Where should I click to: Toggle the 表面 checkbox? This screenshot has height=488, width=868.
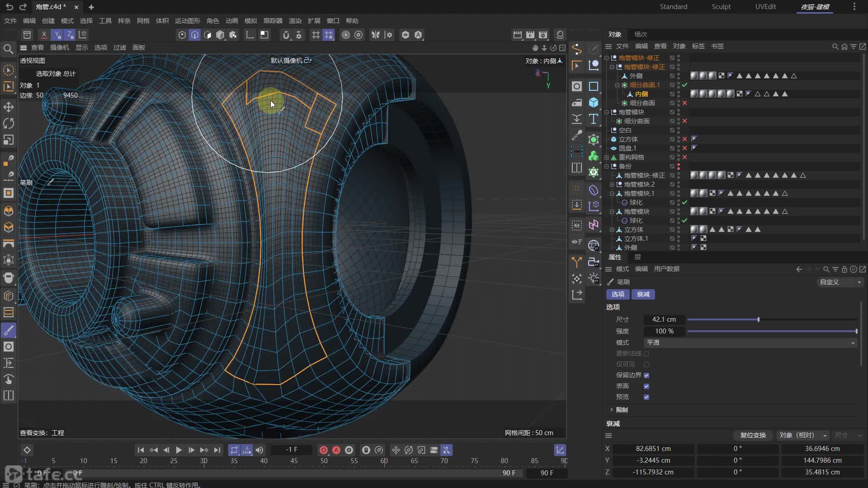click(x=646, y=386)
